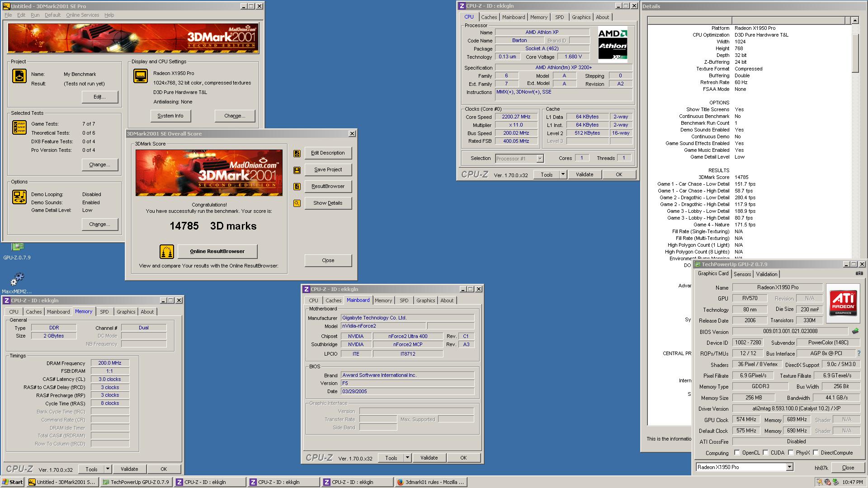Expand the Tools arrow in CPU-Z CPU window
This screenshot has height=488, width=868.
[563, 174]
